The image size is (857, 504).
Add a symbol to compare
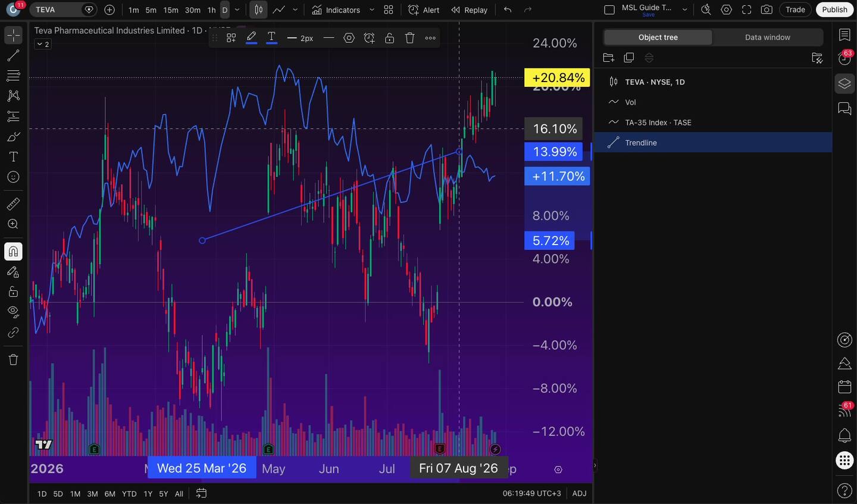[x=110, y=10]
